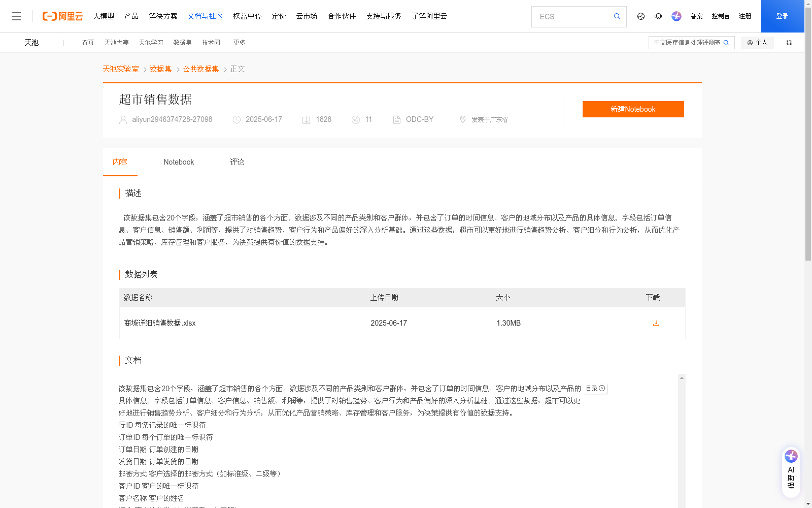Click inside the ECS search input field

pos(568,16)
